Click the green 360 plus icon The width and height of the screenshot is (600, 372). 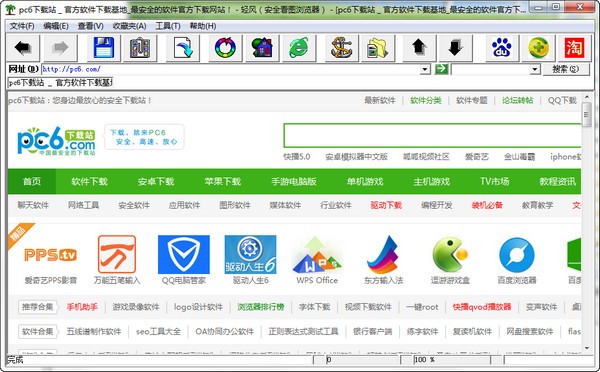coord(538,48)
